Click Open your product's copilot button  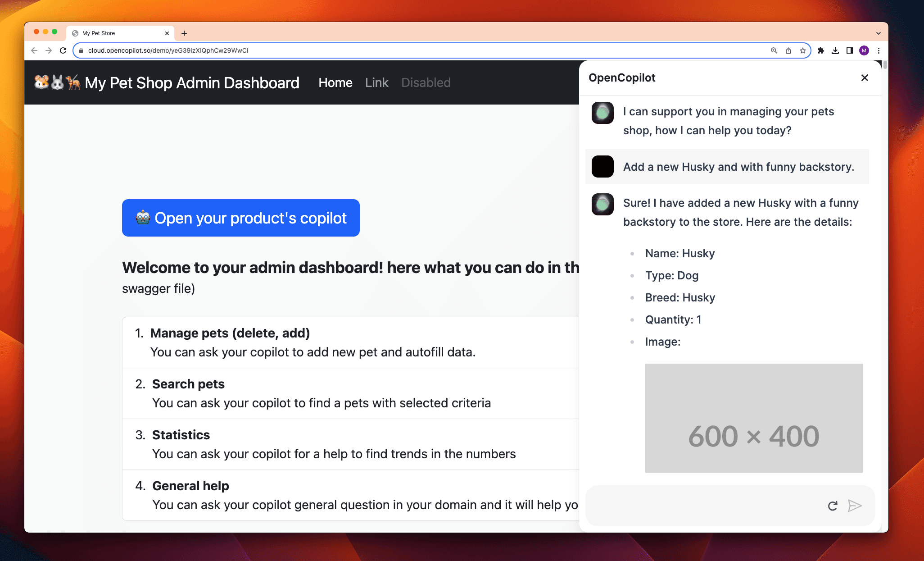[x=240, y=218]
